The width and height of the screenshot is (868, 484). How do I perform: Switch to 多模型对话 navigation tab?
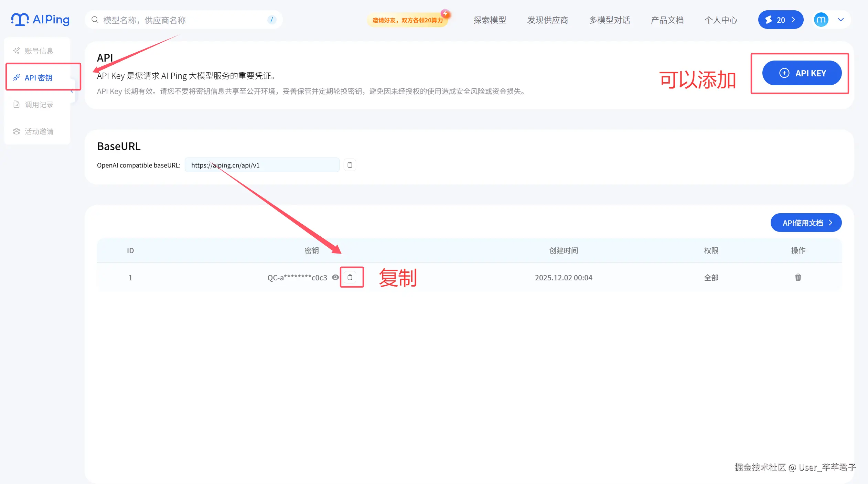609,20
